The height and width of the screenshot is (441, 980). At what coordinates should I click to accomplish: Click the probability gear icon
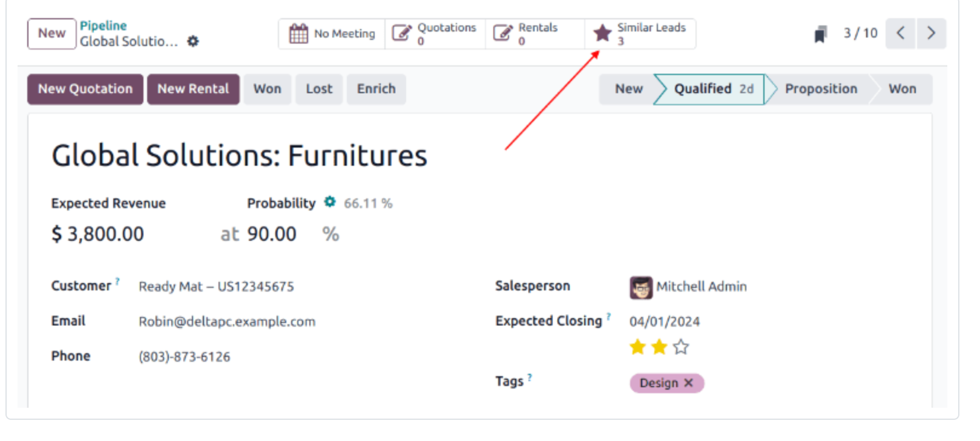click(329, 202)
